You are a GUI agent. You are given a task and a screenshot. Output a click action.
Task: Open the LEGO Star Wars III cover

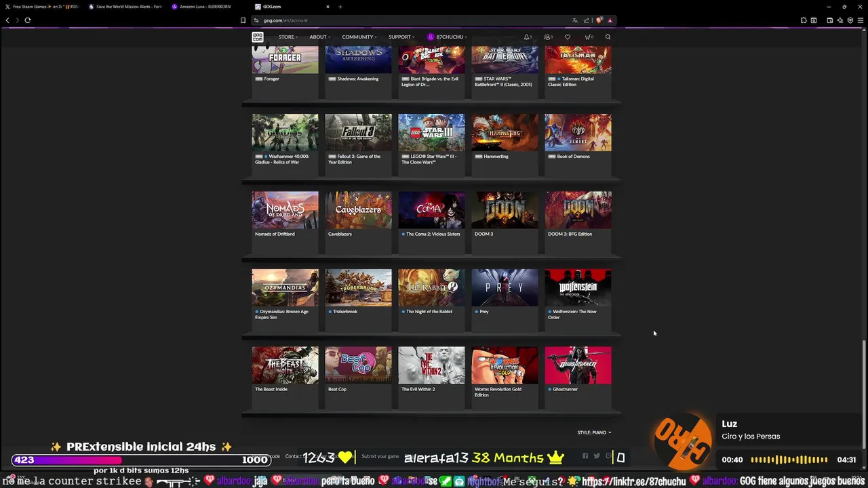coord(431,132)
